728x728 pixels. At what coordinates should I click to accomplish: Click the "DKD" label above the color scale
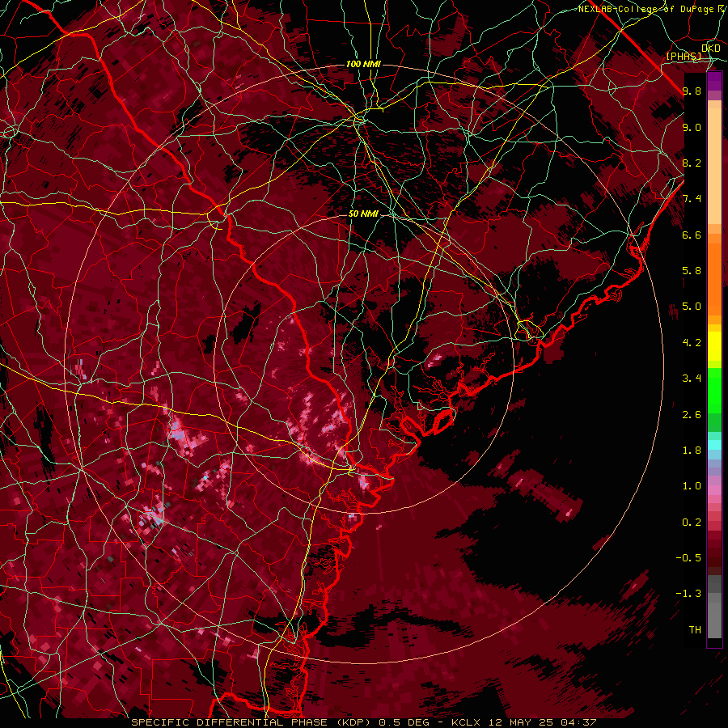pos(711,49)
